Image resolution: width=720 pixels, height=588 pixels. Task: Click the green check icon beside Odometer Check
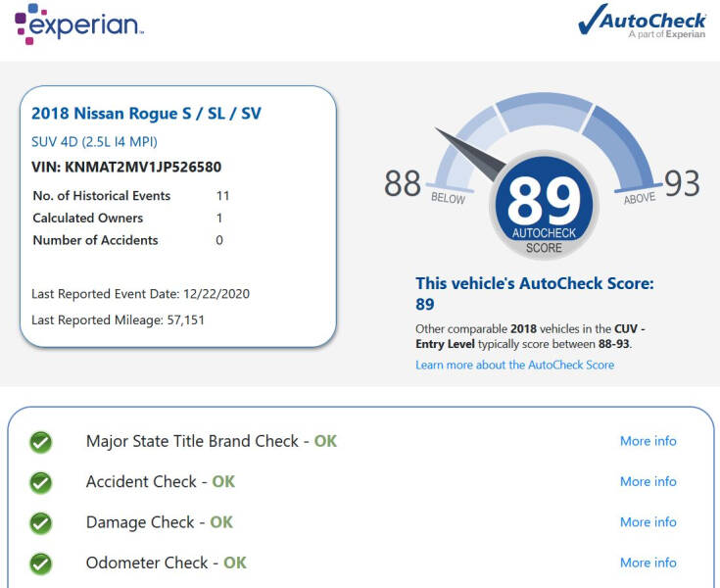pyautogui.click(x=40, y=563)
